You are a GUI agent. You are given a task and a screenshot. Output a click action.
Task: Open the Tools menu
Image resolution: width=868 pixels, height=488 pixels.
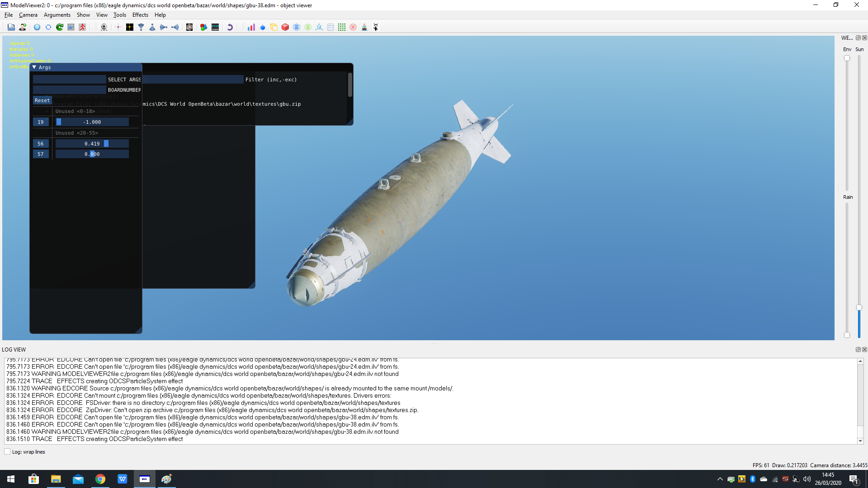pyautogui.click(x=120, y=15)
